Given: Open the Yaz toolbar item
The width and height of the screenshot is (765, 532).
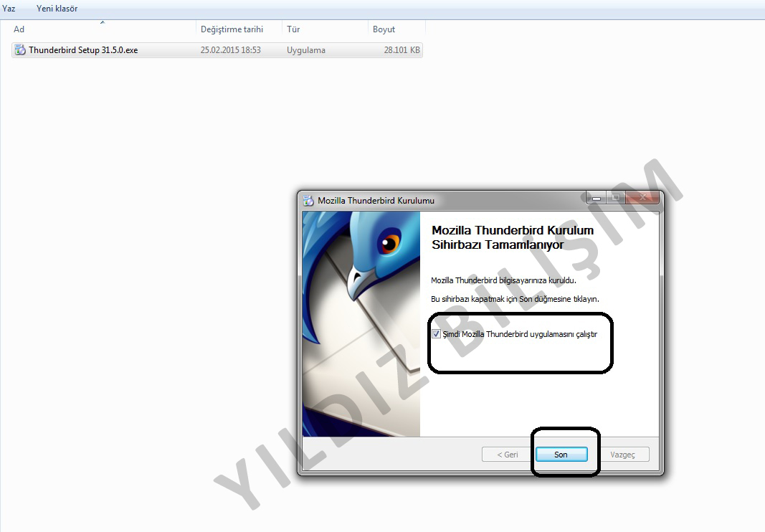Looking at the screenshot, I should pos(9,9).
